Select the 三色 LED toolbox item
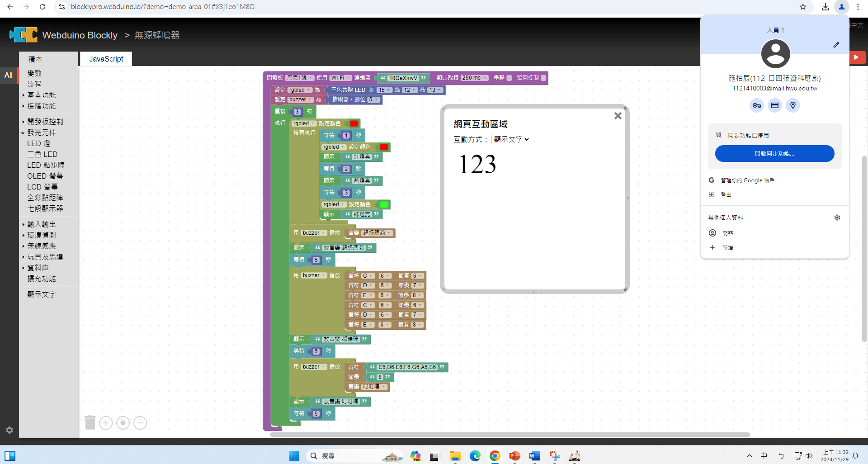Viewport: 868px width, 464px height. 42,154
